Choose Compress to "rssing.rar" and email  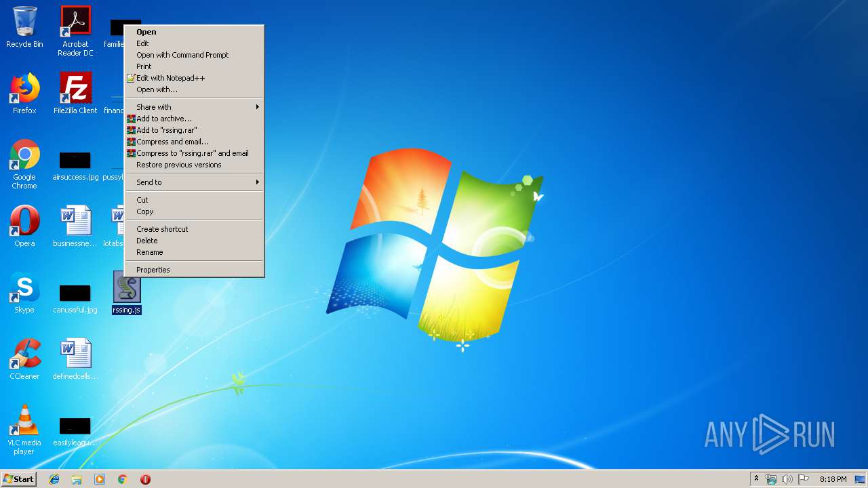[x=194, y=153]
